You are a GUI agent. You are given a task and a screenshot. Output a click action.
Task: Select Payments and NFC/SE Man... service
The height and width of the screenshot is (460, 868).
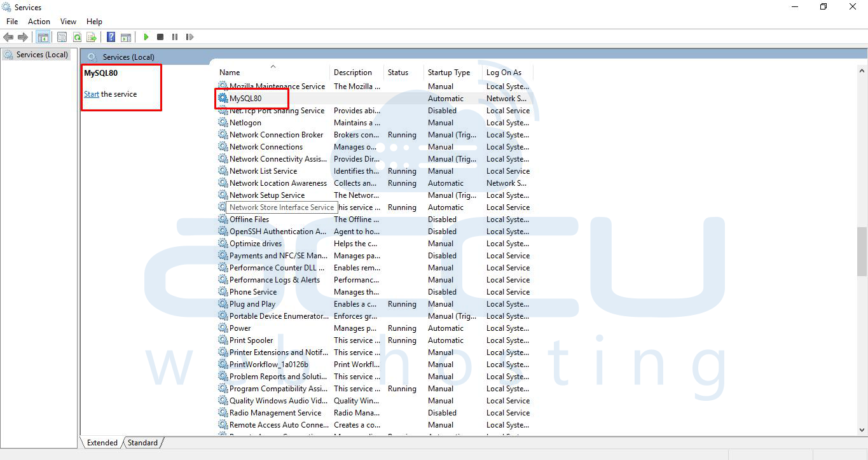(375, 255)
